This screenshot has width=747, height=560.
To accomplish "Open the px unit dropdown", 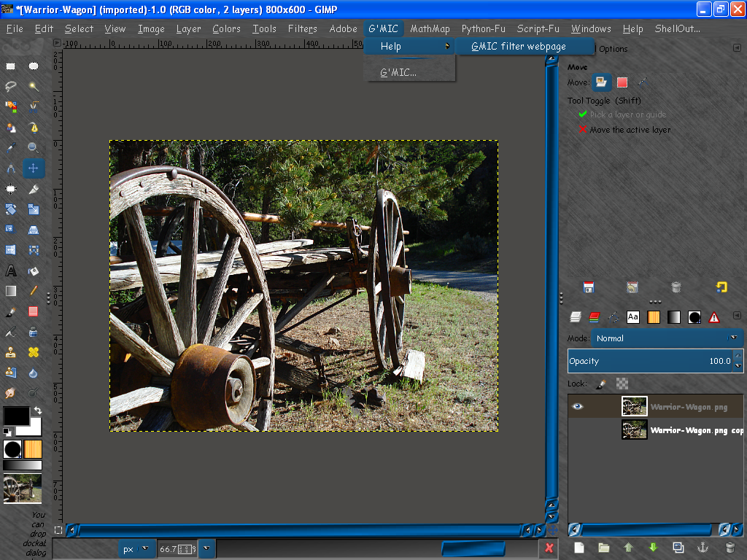I will pyautogui.click(x=135, y=548).
